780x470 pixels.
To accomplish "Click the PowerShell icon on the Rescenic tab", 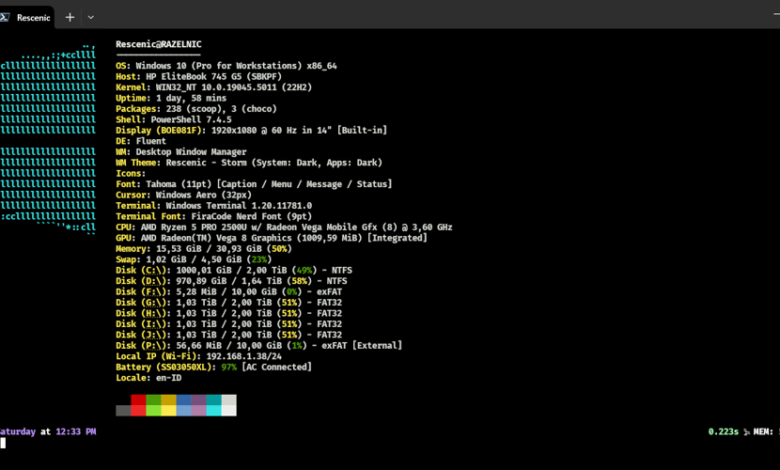I will (x=4, y=17).
